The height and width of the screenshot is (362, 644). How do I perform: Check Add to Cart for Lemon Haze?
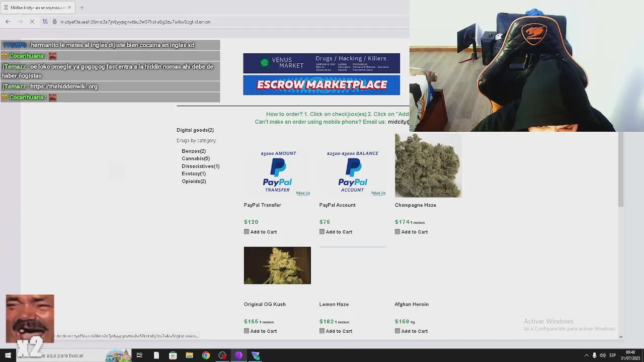click(x=322, y=331)
